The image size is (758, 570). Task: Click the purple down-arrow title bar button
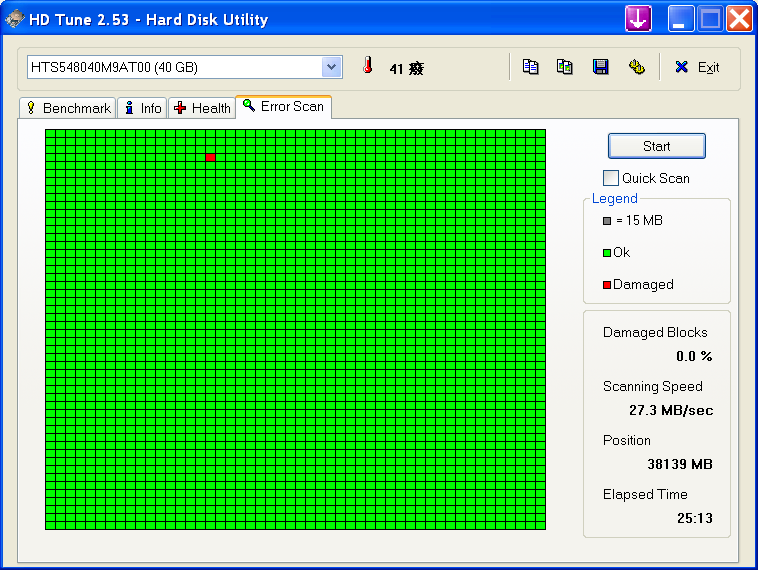coord(638,18)
